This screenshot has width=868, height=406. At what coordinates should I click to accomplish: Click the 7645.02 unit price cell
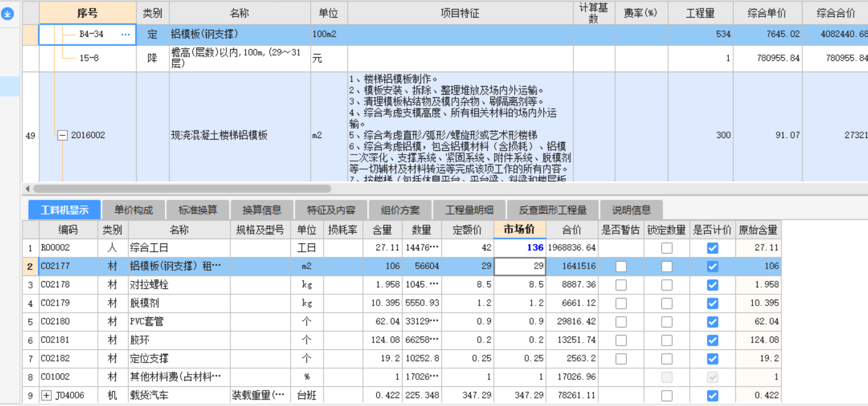(767, 34)
